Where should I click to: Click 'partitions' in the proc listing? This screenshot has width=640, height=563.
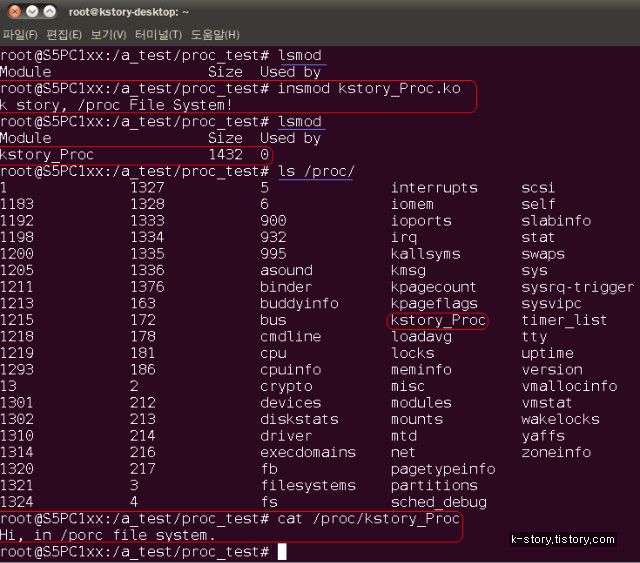click(x=434, y=486)
